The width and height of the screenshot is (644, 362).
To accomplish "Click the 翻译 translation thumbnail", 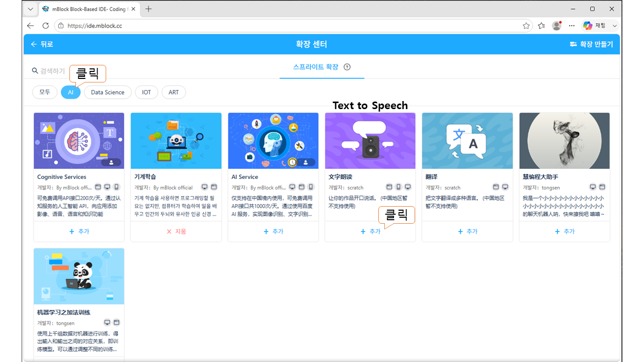I will (x=467, y=141).
